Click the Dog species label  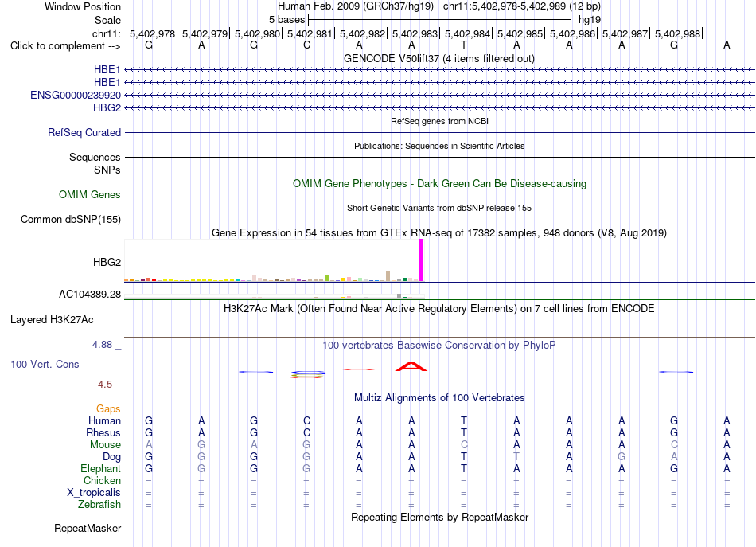click(x=111, y=457)
